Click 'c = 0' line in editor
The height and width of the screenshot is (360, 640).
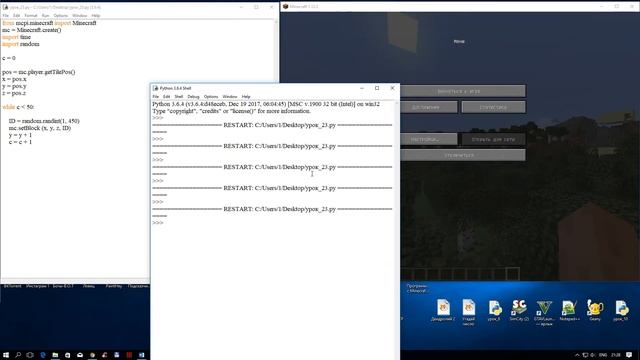(x=9, y=58)
